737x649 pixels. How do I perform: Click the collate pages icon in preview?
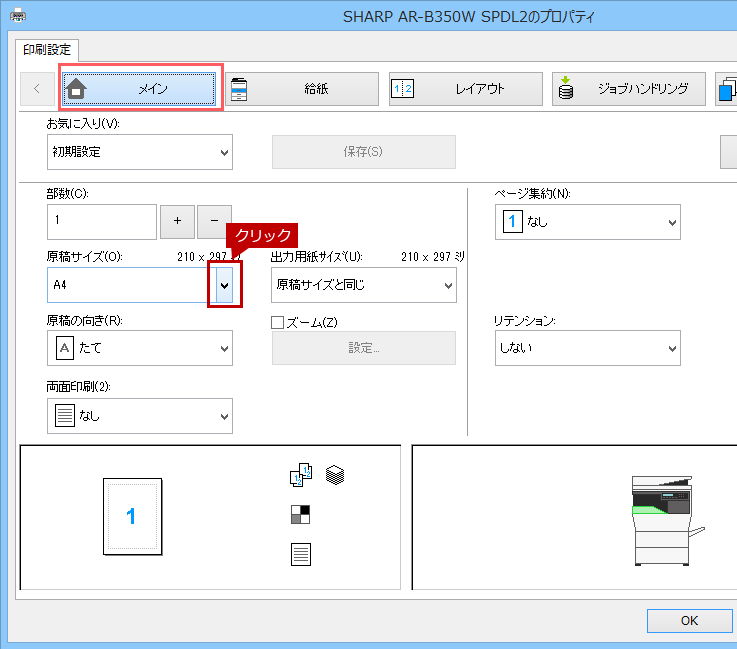pos(301,475)
